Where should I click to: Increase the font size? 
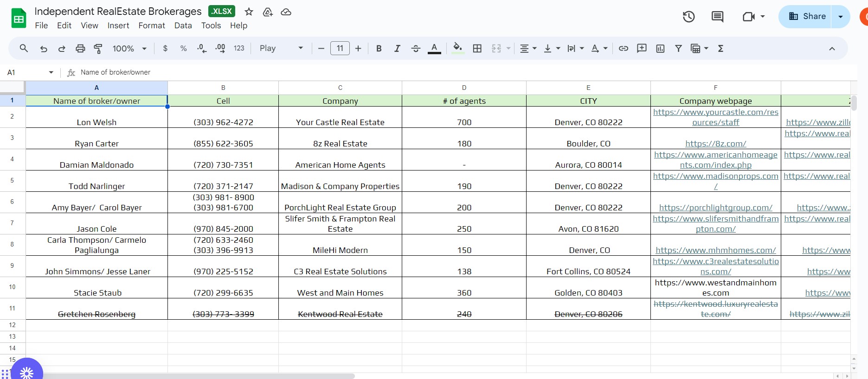click(358, 48)
